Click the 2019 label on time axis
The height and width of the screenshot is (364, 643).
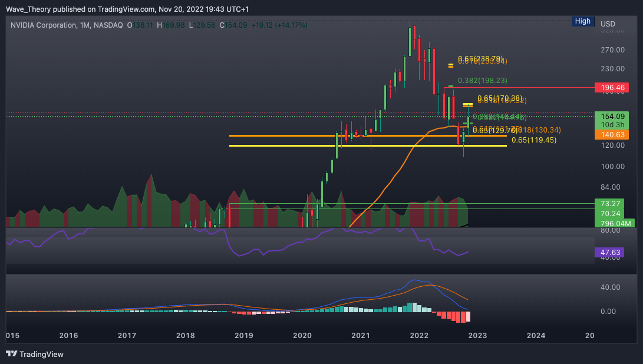pyautogui.click(x=244, y=335)
